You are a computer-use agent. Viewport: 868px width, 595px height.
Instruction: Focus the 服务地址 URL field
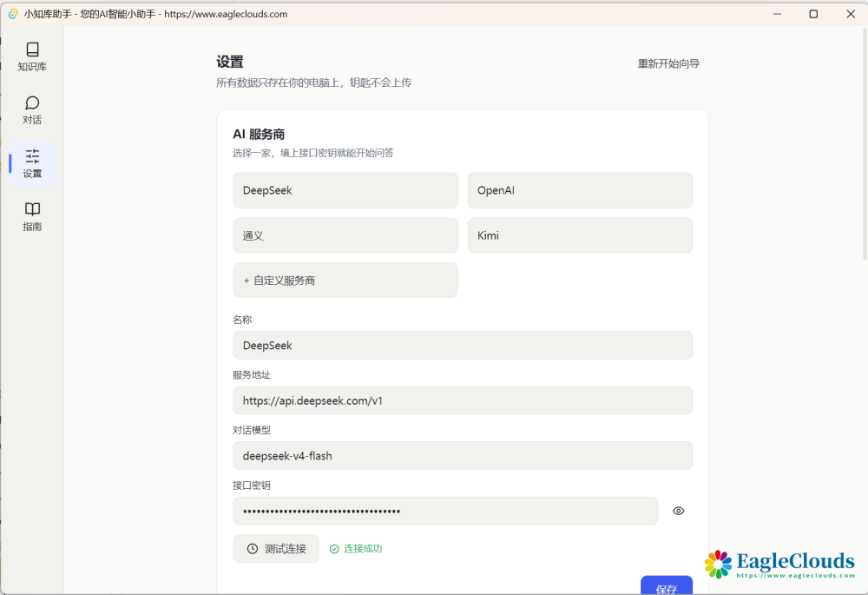463,400
